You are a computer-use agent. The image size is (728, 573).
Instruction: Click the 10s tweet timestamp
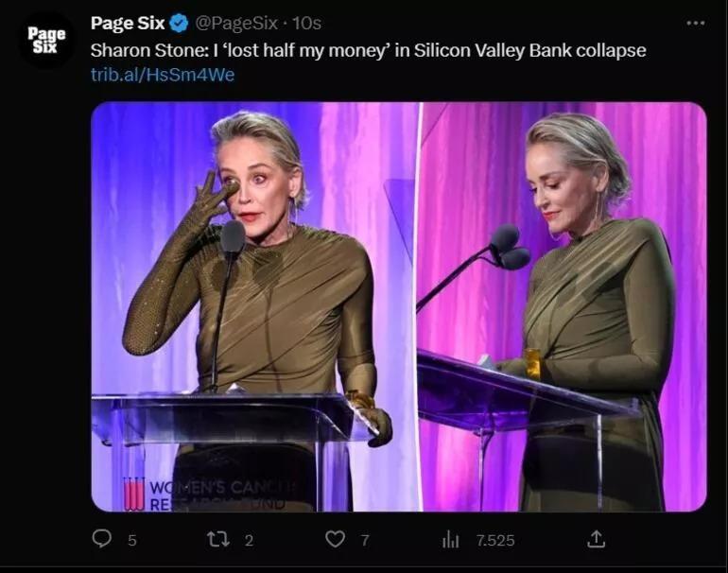[x=306, y=24]
